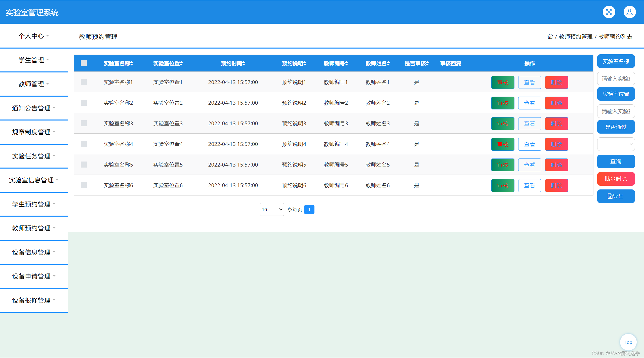Screen dimensions: 644x358
Task: Sort by 预约说明 column arrows
Action: click(x=305, y=63)
